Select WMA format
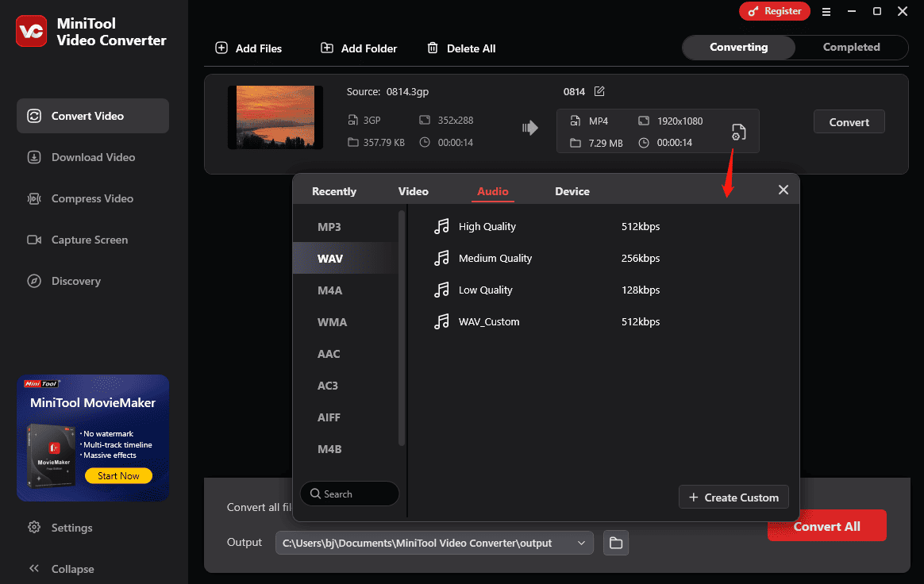The height and width of the screenshot is (584, 924). pyautogui.click(x=345, y=322)
